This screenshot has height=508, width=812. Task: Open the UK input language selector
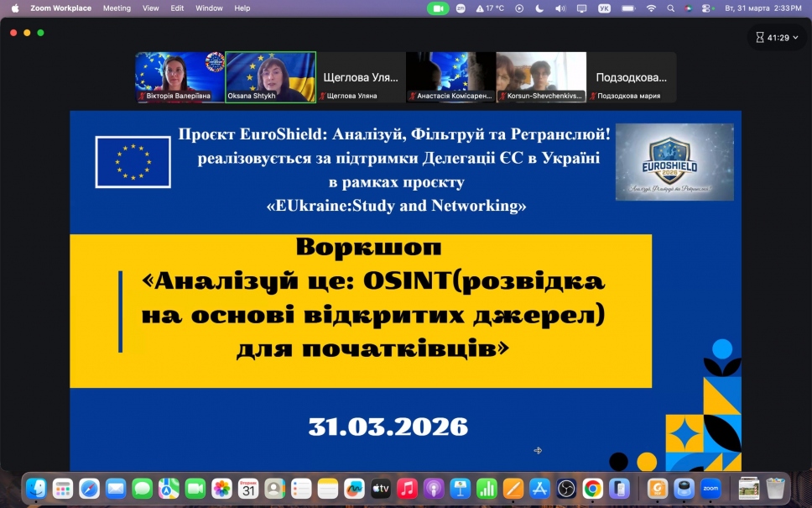(604, 8)
